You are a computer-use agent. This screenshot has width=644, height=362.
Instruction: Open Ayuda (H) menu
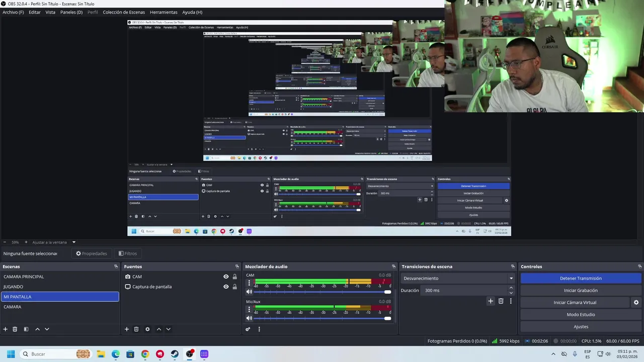click(x=192, y=12)
